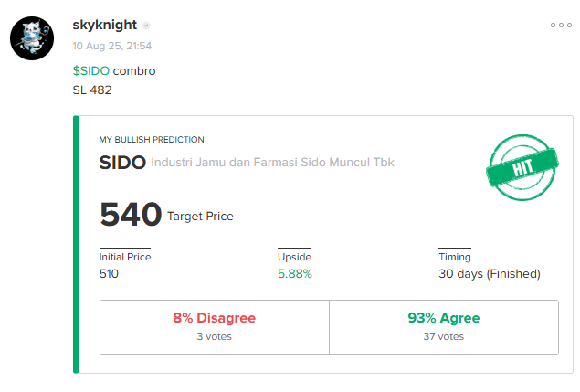This screenshot has height=392, width=580.
Task: Click the 37 votes count
Action: (x=444, y=336)
